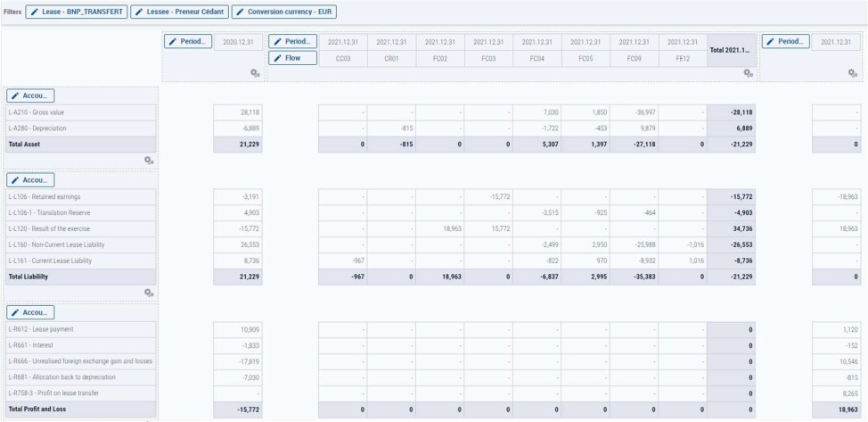The image size is (868, 422).
Task: Click the 1,120 Lease payment value in the rightmost column
Action: tap(836, 329)
